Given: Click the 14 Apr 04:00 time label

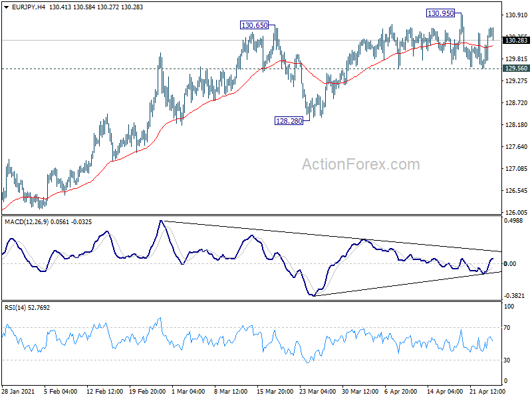Looking at the screenshot, I should [x=445, y=391].
